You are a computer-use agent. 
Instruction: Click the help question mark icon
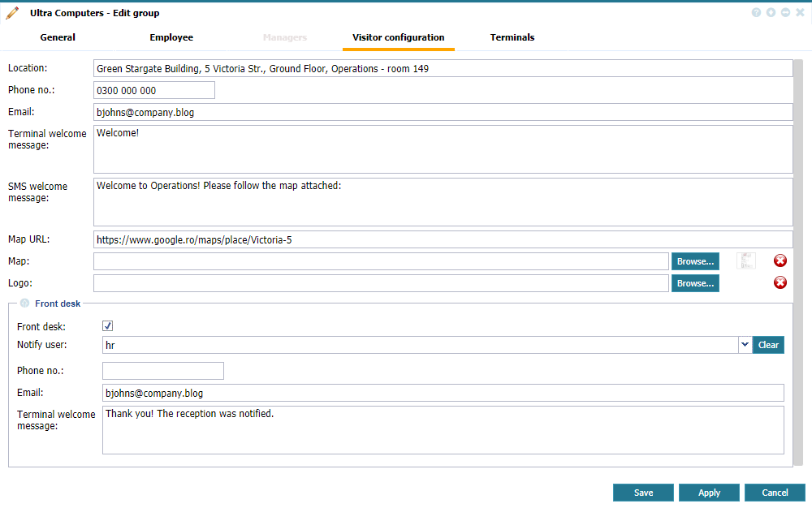(756, 13)
